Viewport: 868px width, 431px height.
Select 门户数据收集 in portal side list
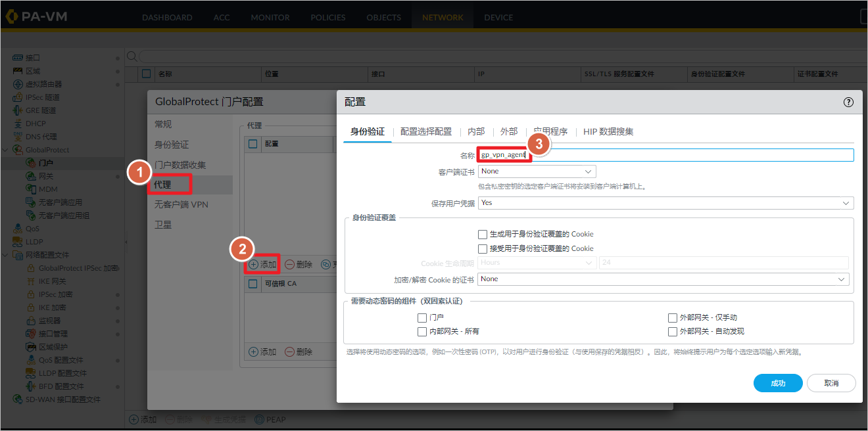pos(180,165)
